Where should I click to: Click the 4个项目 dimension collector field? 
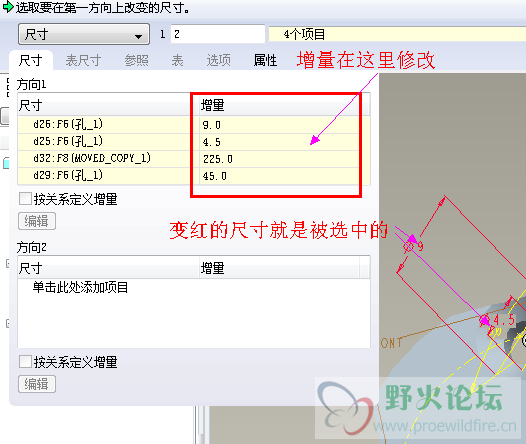(x=397, y=34)
